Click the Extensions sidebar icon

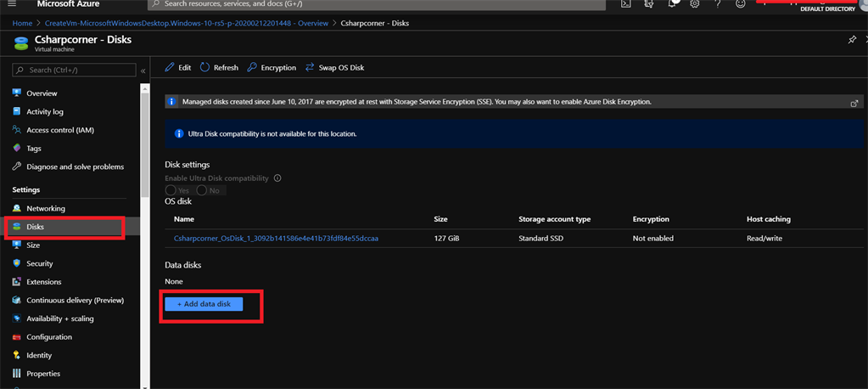[x=17, y=281]
